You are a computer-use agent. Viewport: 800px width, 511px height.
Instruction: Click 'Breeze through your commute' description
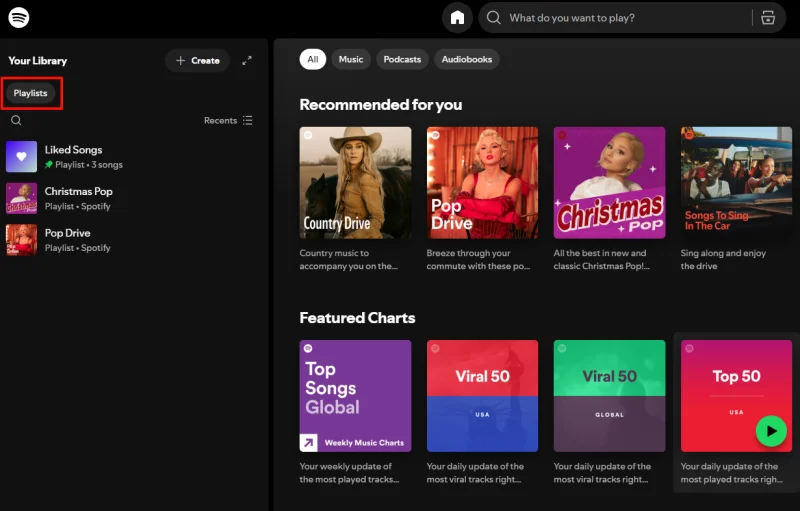[x=478, y=260]
